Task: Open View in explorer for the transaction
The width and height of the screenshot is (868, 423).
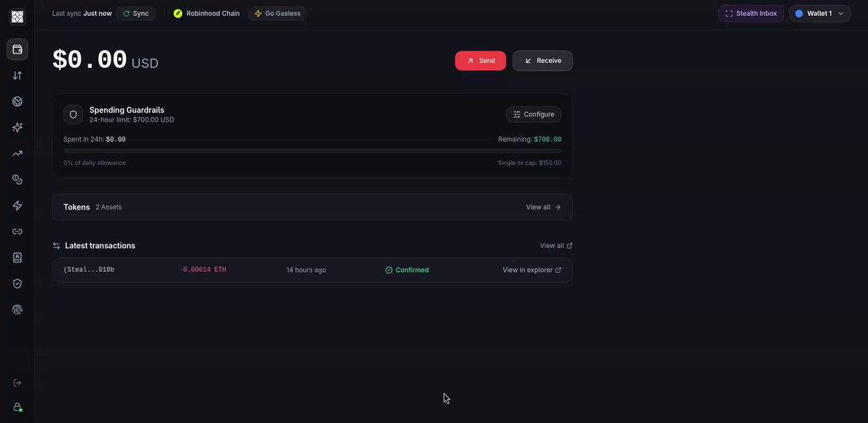Action: tap(532, 270)
